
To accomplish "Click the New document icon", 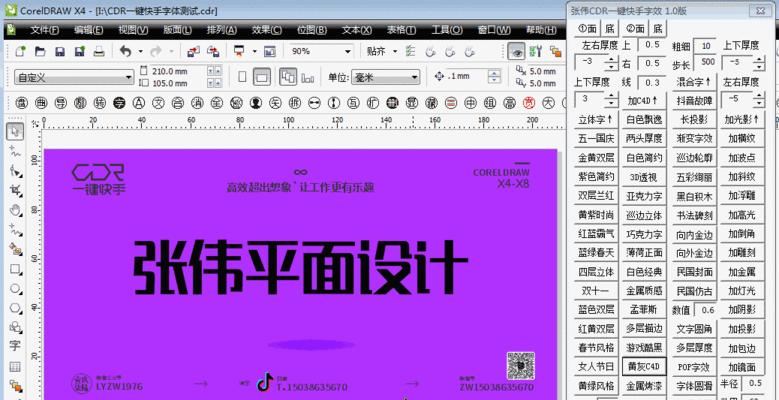I will click(20, 51).
